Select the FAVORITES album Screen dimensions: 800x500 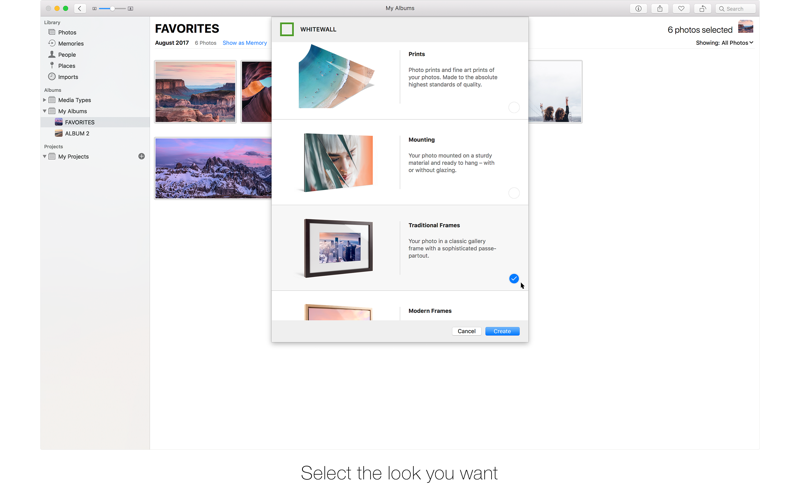[x=95, y=122]
